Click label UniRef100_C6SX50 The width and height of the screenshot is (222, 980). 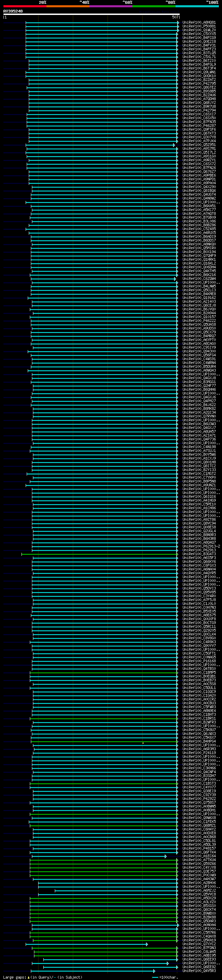tap(199, 118)
